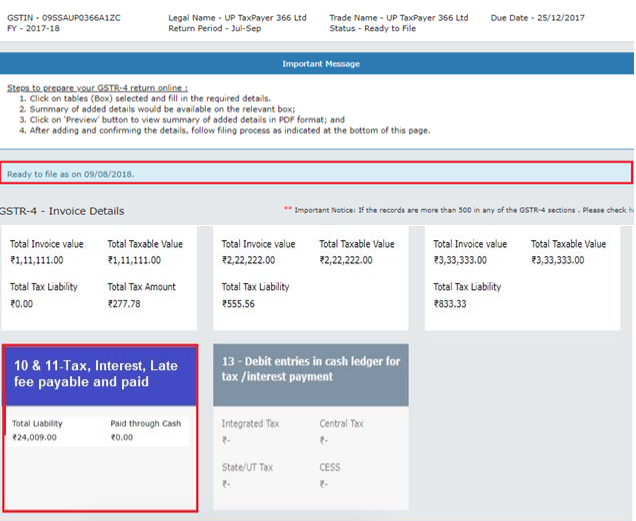The image size is (636, 521).
Task: Select the Total Tax Liability ₹833.33 figure
Action: [x=449, y=304]
